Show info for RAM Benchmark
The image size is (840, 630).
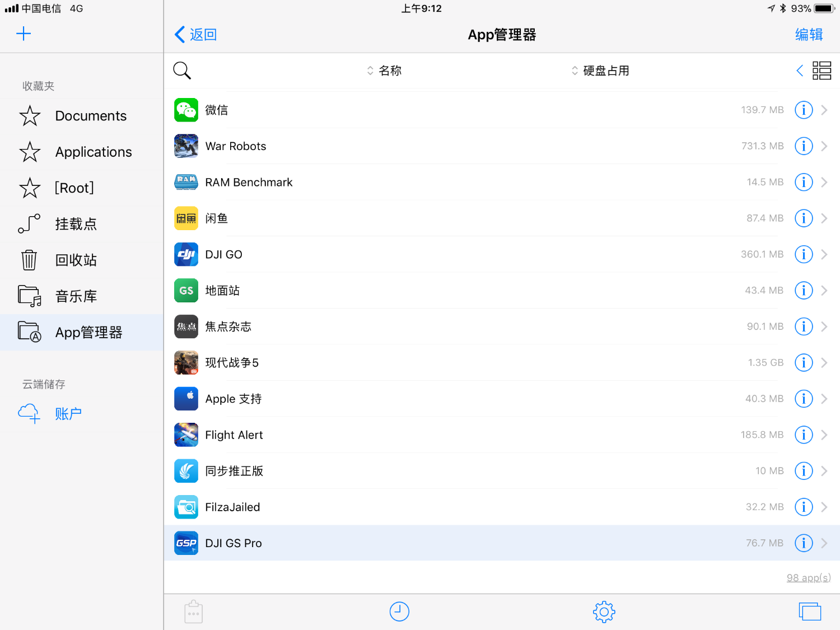(804, 182)
